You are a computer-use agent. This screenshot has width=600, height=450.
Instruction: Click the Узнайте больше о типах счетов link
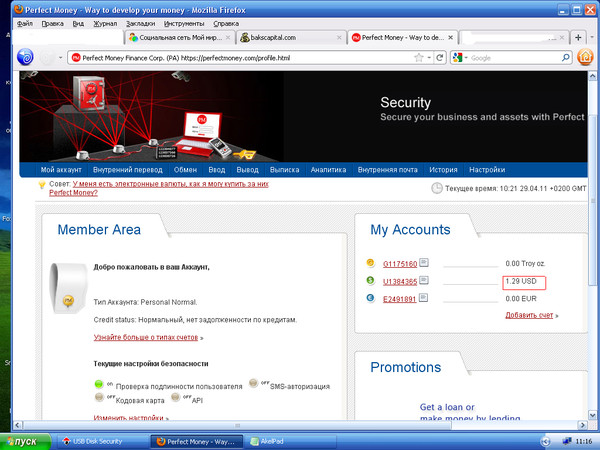tap(146, 337)
